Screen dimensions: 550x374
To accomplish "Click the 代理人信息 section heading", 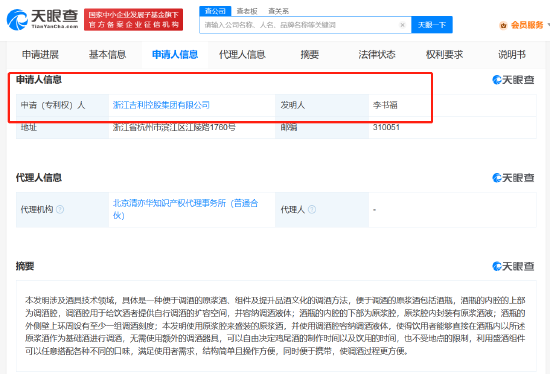I will coord(39,178).
